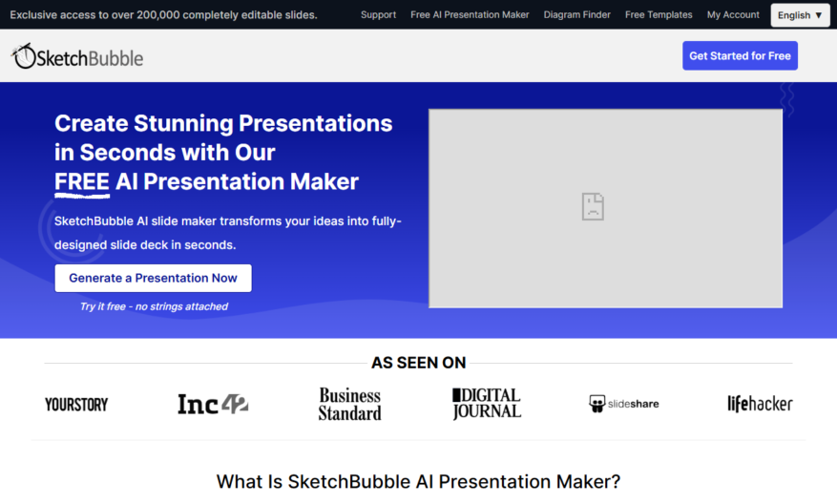Image resolution: width=837 pixels, height=504 pixels.
Task: Click "What Is SketchBubble AI Presentation Maker?" heading
Action: [x=418, y=482]
